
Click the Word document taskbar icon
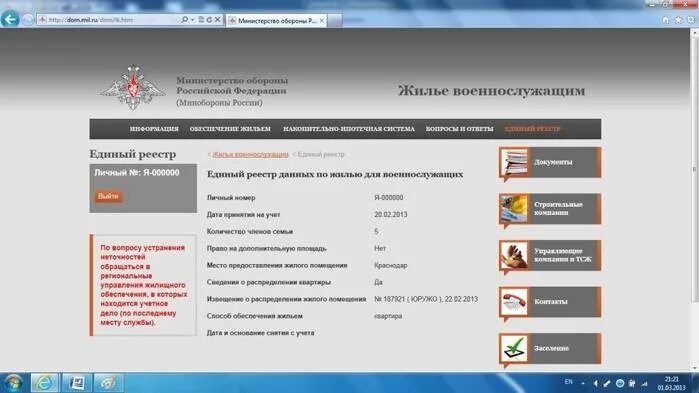(76, 383)
